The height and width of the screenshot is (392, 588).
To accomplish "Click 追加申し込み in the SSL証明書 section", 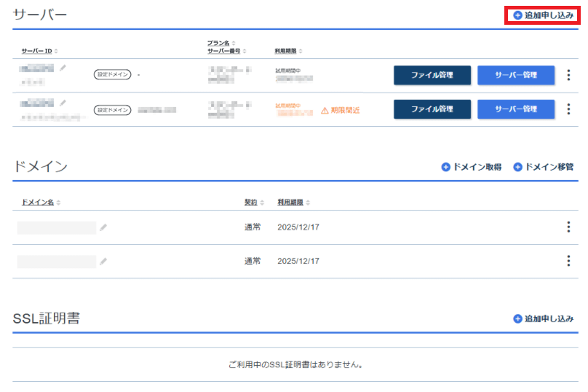I will (543, 319).
